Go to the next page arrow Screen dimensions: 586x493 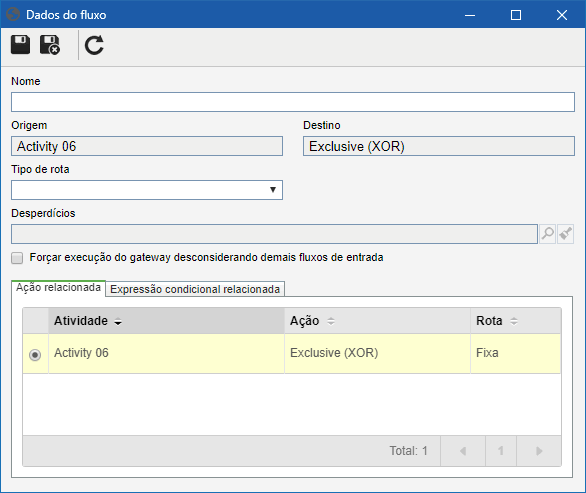tap(539, 451)
